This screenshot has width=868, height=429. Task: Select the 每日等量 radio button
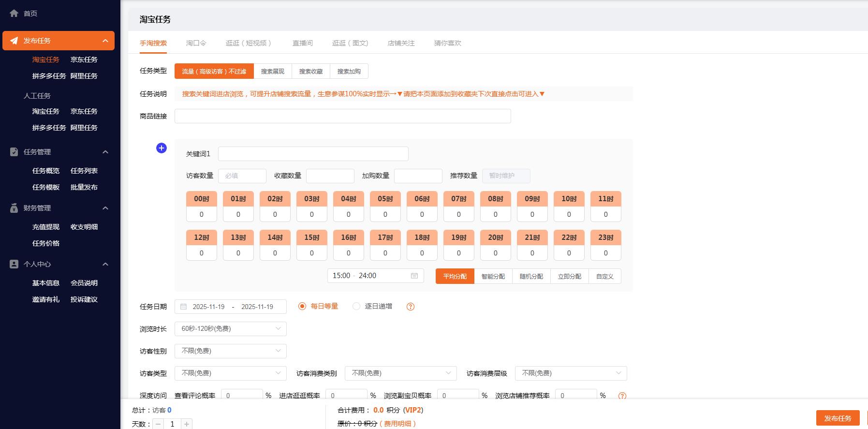click(302, 306)
